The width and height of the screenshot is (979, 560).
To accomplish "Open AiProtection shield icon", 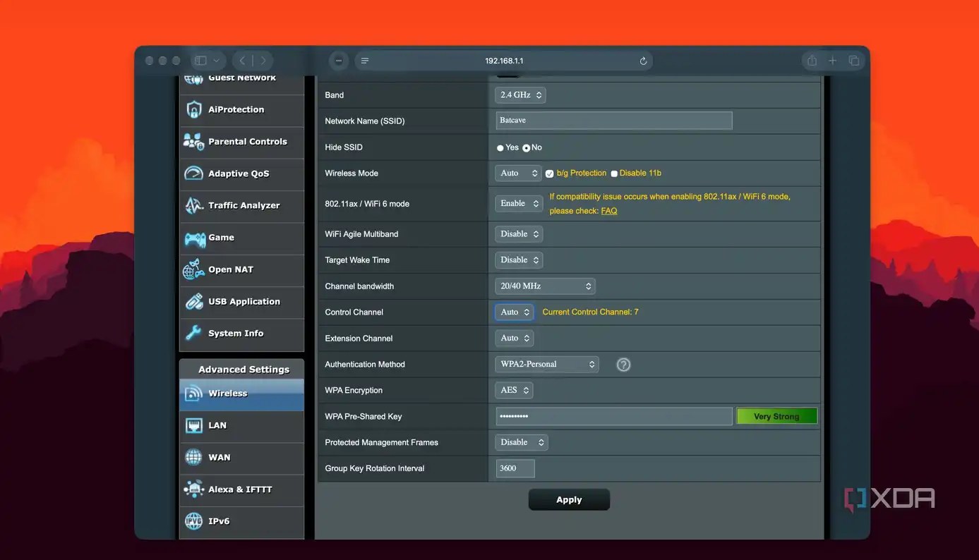I will coord(194,109).
